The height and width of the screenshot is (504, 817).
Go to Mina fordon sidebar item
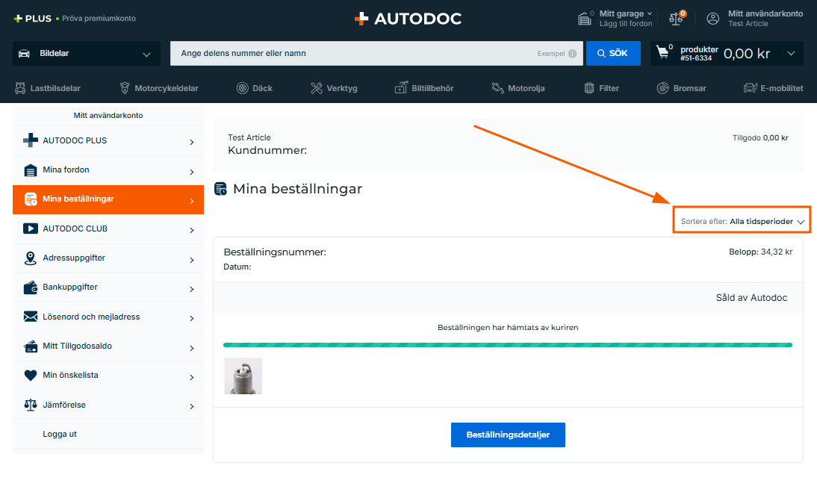pyautogui.click(x=108, y=170)
